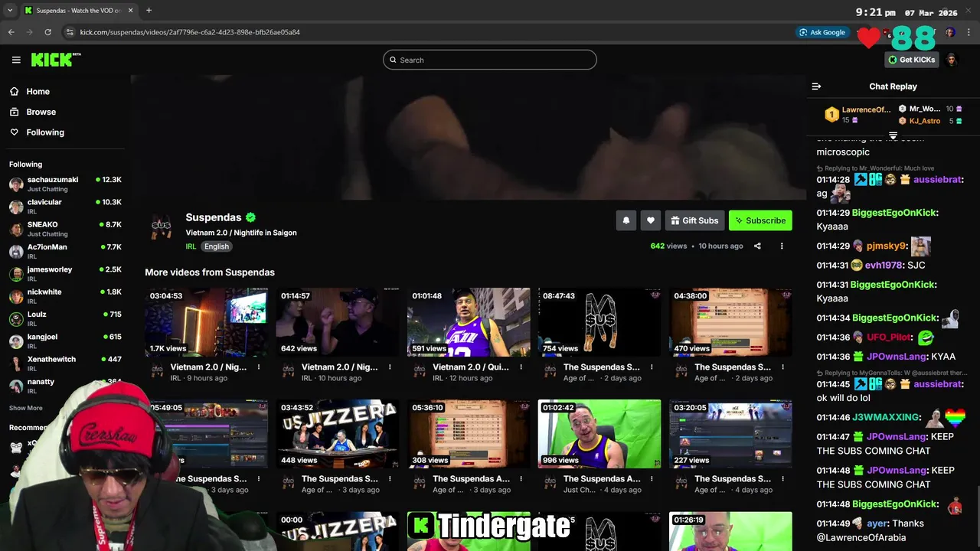Open options for the 642 views video
The width and height of the screenshot is (980, 551).
point(390,367)
